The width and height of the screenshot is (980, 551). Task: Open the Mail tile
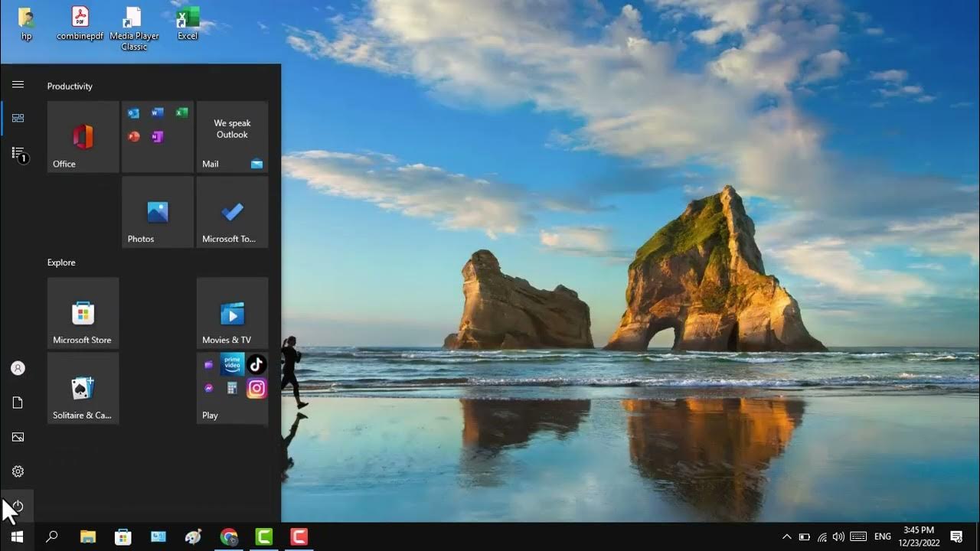click(x=232, y=137)
